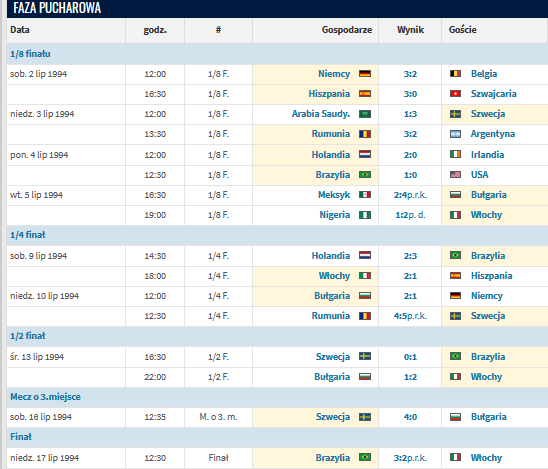This screenshot has height=469, width=548.
Task: Click the godz. column header
Action: 155,30
